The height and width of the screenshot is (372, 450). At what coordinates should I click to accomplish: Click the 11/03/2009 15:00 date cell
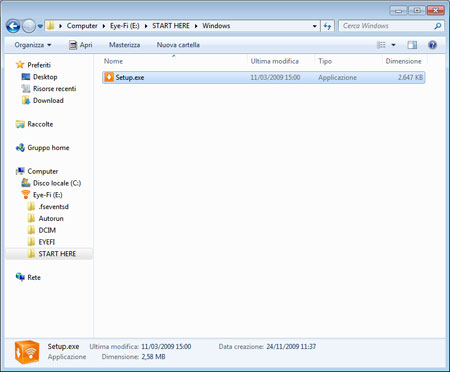point(275,77)
